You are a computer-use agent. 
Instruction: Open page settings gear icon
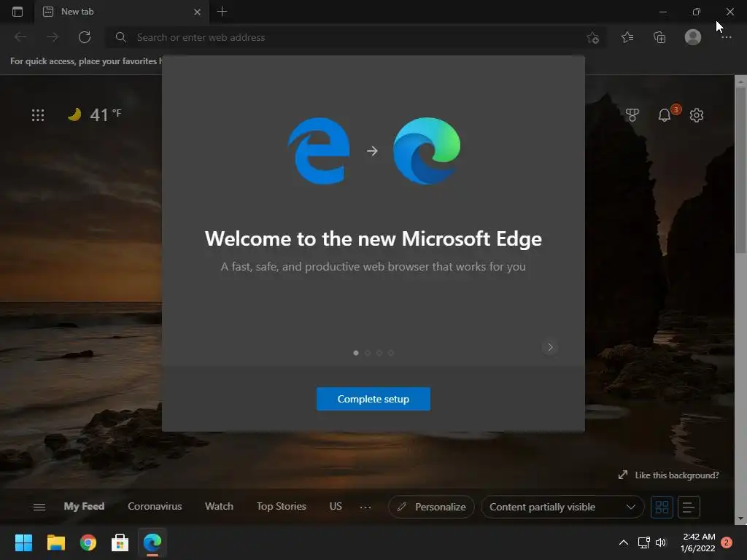(697, 115)
